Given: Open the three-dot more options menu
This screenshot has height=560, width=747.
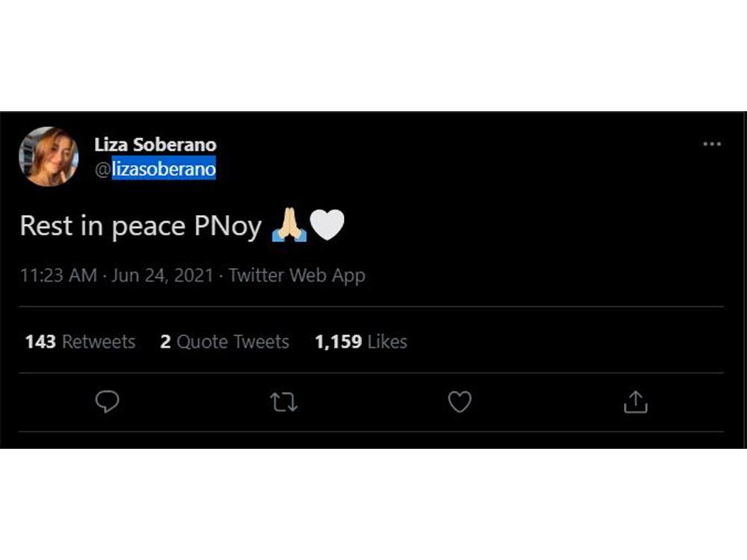Looking at the screenshot, I should coord(712,143).
